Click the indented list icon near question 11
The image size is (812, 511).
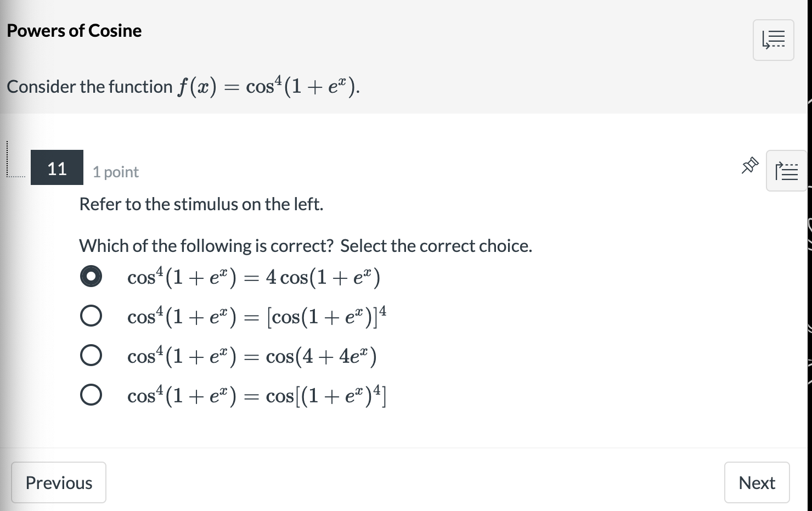click(787, 171)
